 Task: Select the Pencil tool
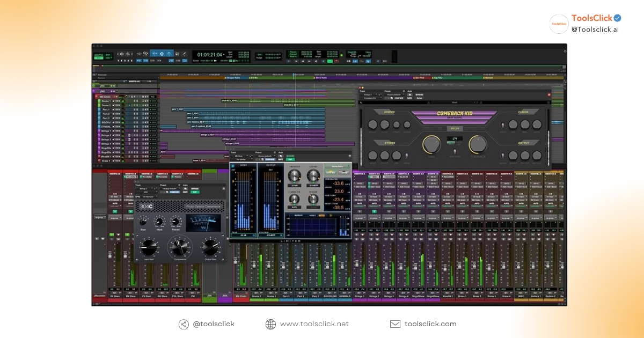[x=184, y=54]
